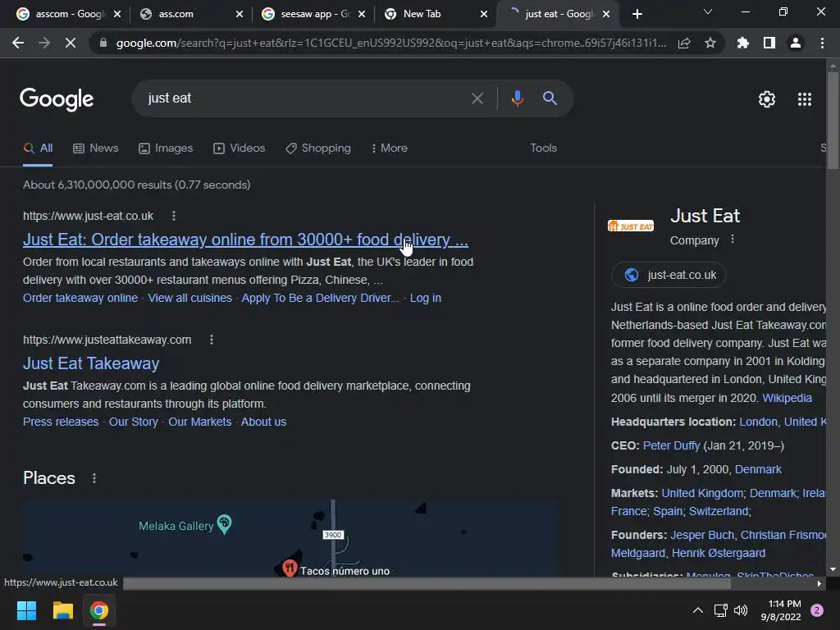
Task: Open volume control in tray
Action: [x=741, y=610]
